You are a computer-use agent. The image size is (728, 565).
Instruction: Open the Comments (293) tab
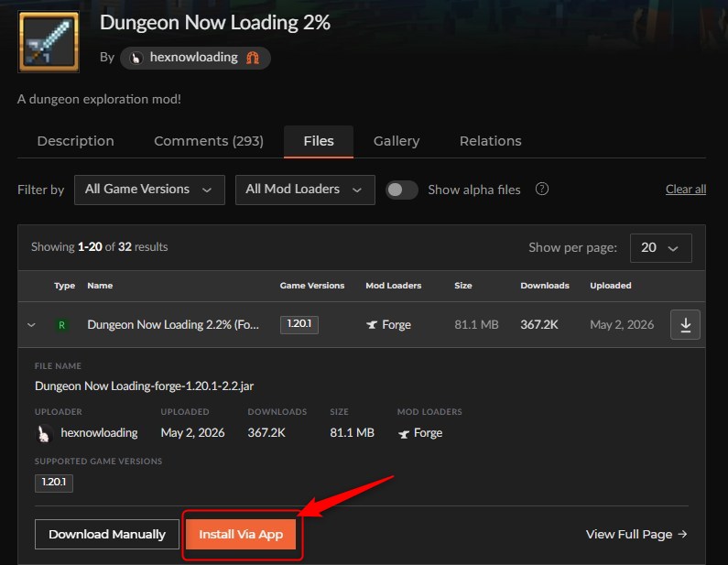(x=209, y=141)
